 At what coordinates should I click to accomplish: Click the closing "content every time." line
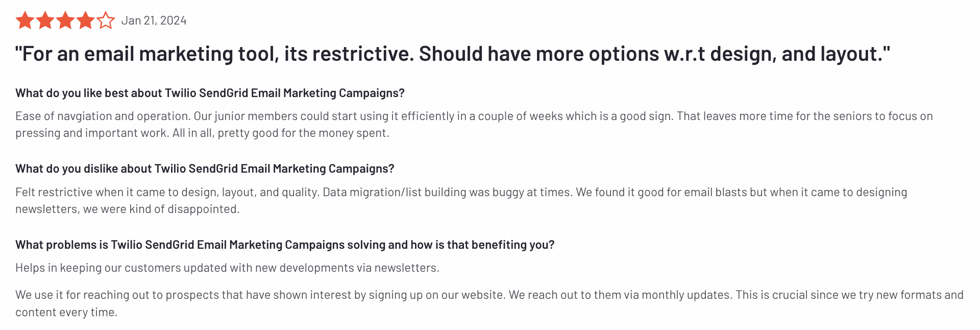[66, 313]
